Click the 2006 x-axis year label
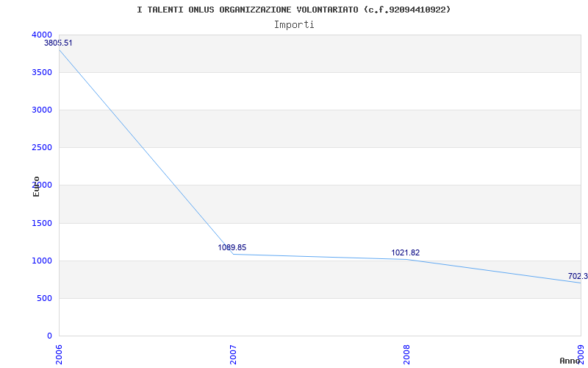This screenshot has height=368, width=588. click(x=60, y=355)
